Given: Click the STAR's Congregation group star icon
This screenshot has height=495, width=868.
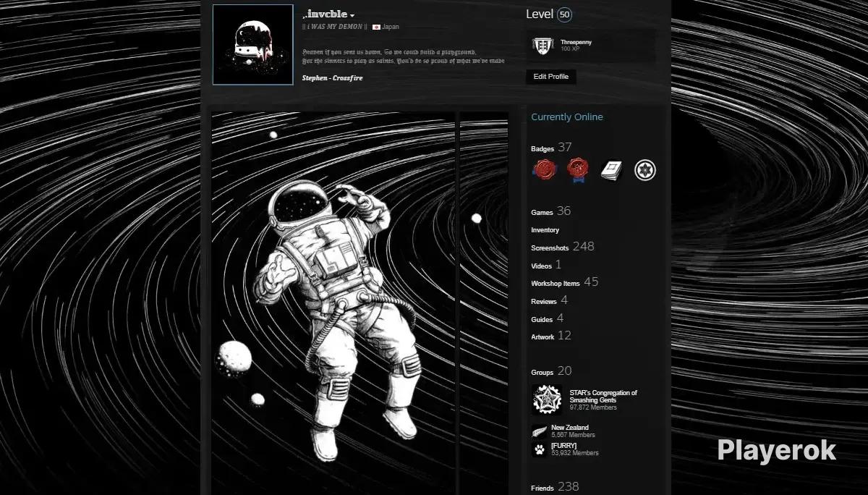Looking at the screenshot, I should pos(546,399).
